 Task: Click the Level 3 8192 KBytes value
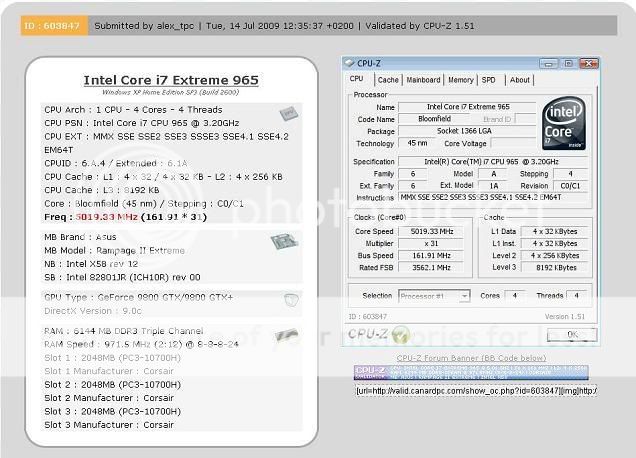coord(555,268)
